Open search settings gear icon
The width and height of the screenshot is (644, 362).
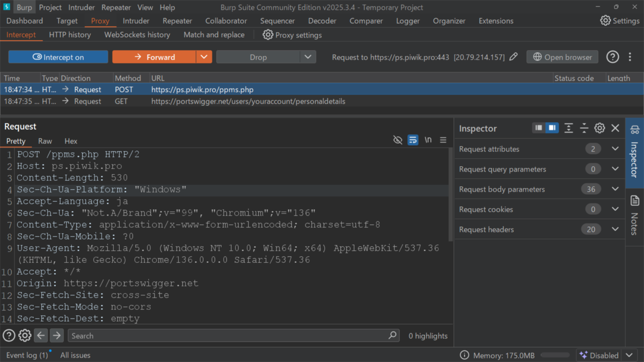[25, 336]
